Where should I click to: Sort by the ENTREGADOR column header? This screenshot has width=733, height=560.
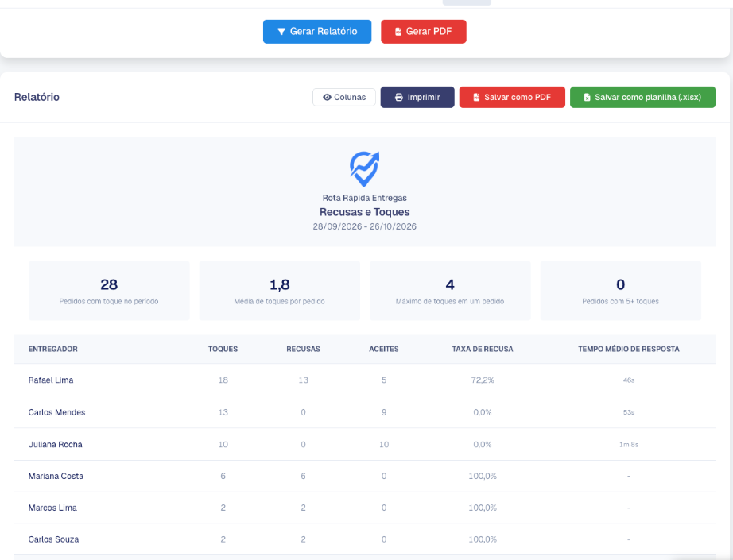[52, 349]
